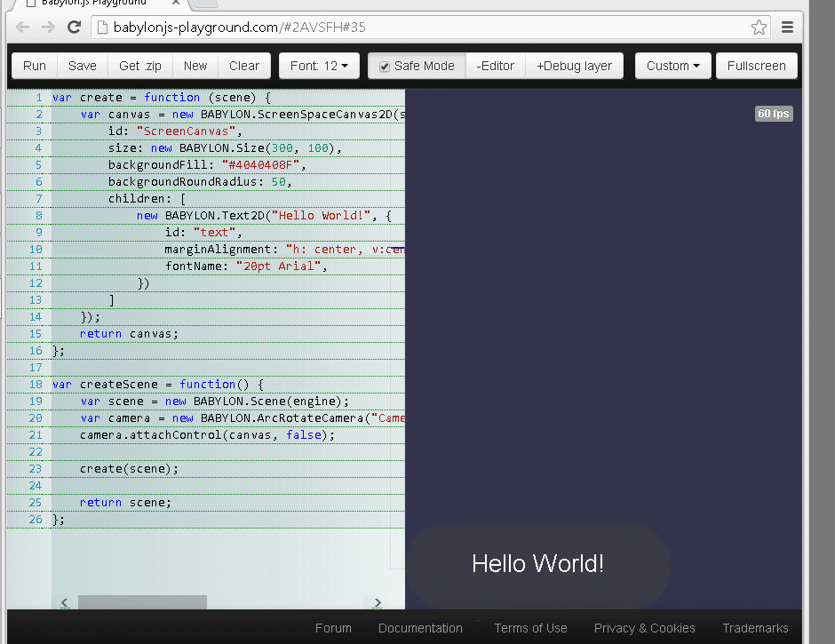The image size is (835, 644).
Task: Click the BABYLON.Scene(engine) code text
Action: [267, 402]
